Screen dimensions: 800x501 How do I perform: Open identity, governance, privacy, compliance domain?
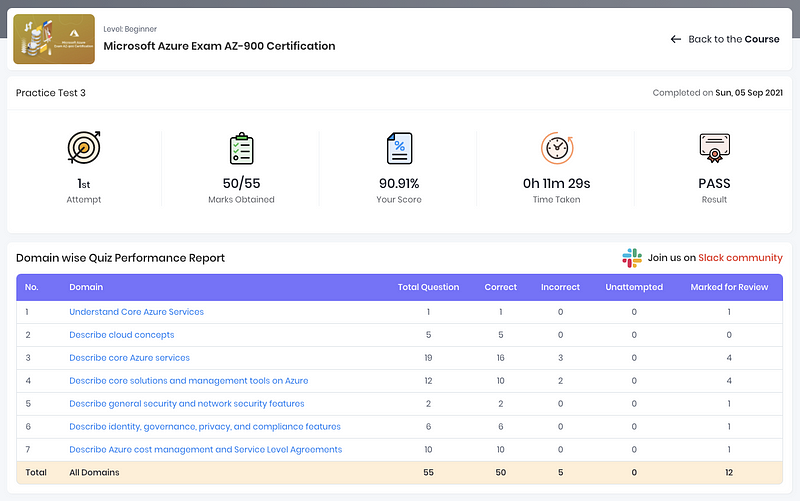(205, 427)
